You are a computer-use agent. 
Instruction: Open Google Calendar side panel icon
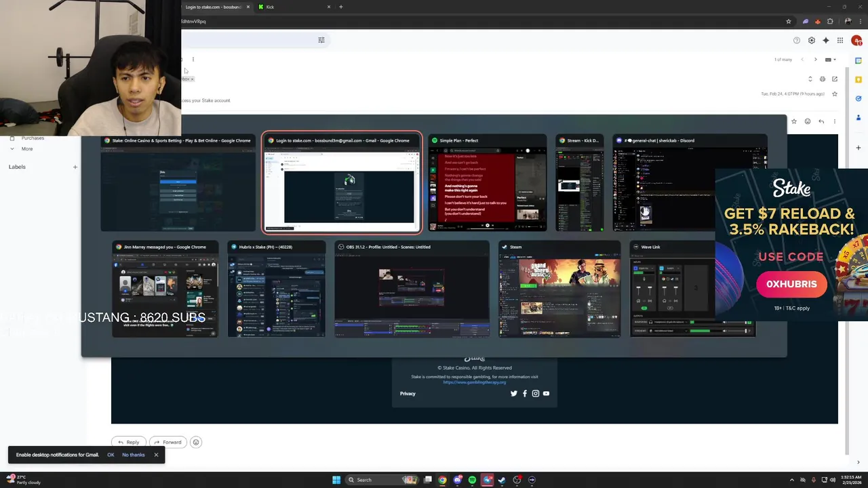[x=859, y=61]
